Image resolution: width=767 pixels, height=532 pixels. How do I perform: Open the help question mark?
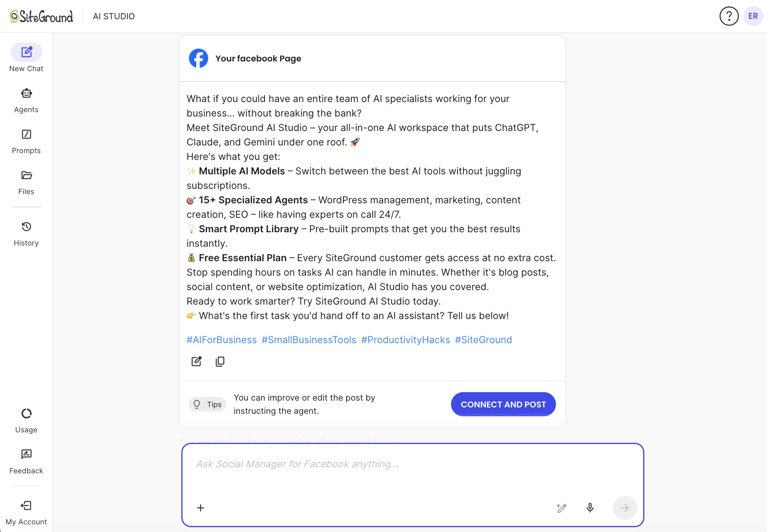click(x=728, y=16)
